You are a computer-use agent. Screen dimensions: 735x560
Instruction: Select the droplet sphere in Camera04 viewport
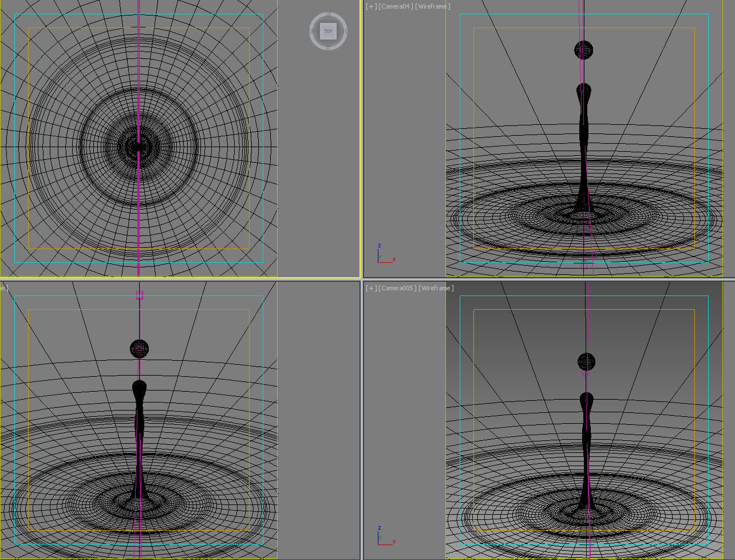(x=583, y=50)
